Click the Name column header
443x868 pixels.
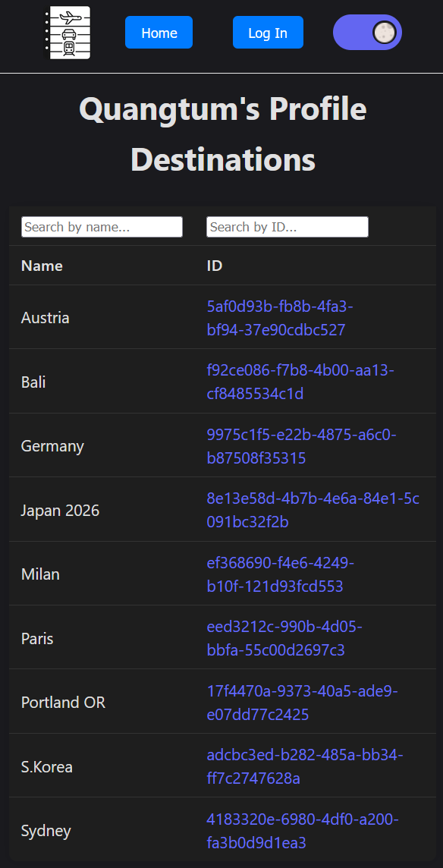42,266
